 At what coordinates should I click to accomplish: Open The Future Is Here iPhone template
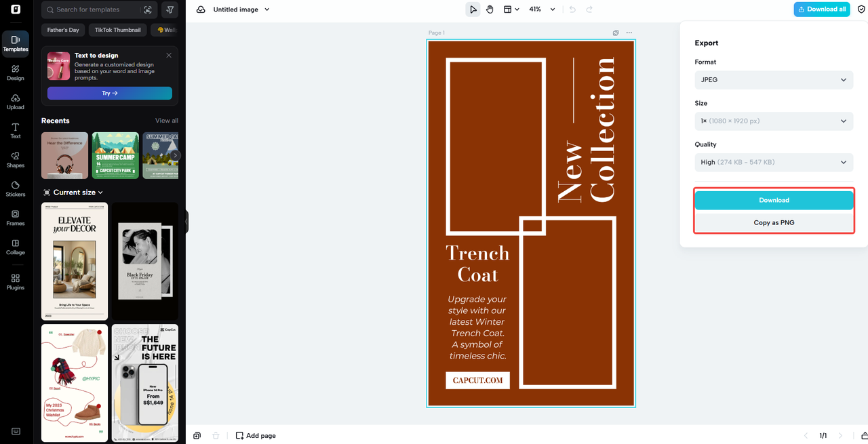coord(145,383)
